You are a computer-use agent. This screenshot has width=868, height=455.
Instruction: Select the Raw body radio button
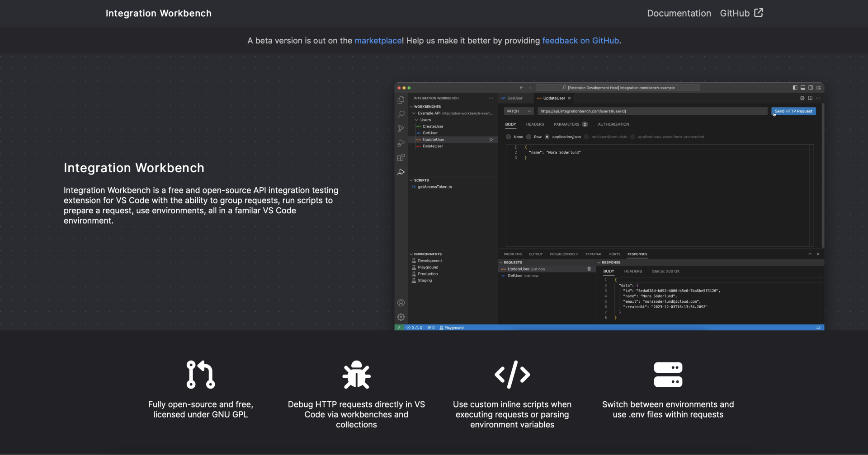tap(529, 137)
